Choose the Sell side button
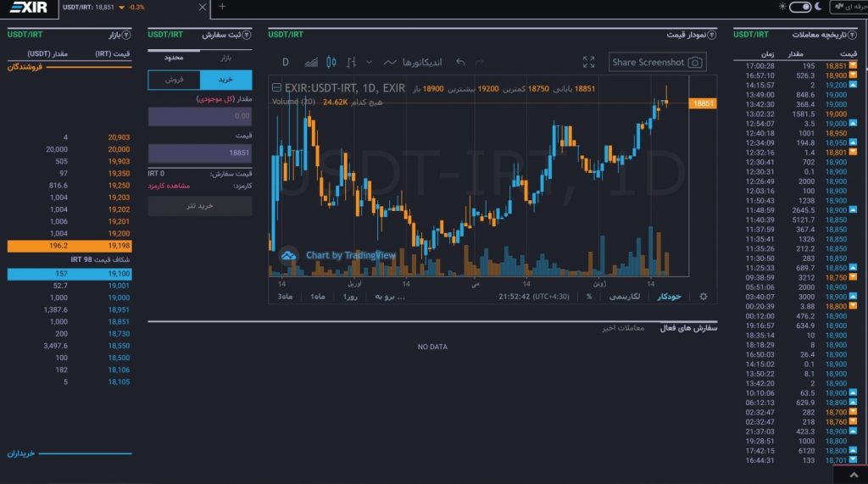 174,80
